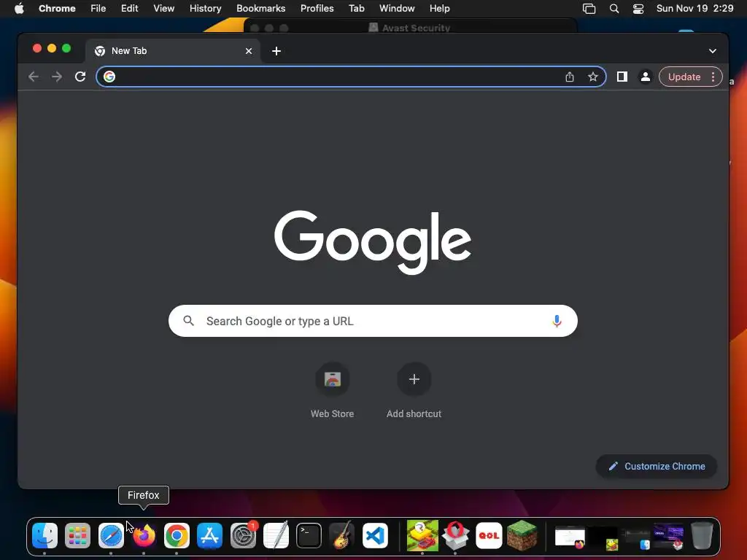Launch Safari from the Dock
The image size is (747, 560).
(x=111, y=535)
